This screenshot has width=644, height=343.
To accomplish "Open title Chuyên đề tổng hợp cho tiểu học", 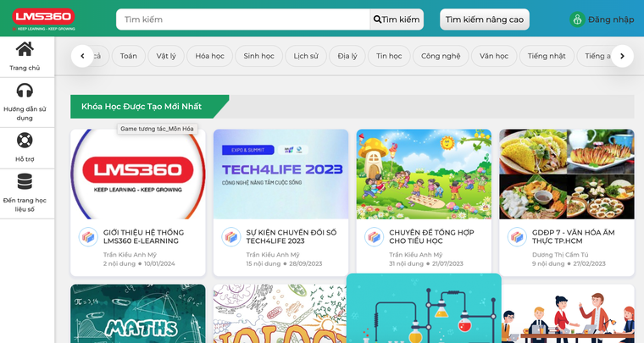I will [431, 237].
